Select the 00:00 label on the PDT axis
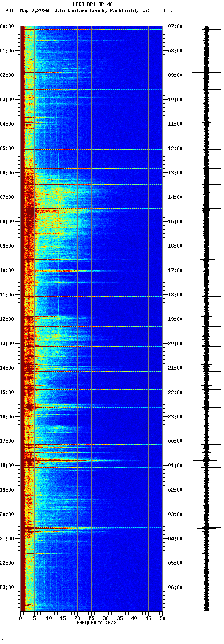Screen dimensions: 224x644 point(7,26)
